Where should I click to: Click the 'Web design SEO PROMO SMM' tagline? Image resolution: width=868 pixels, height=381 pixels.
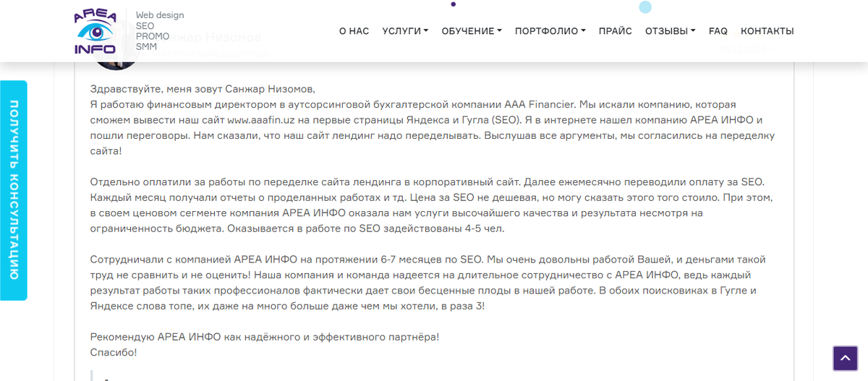pos(159,31)
